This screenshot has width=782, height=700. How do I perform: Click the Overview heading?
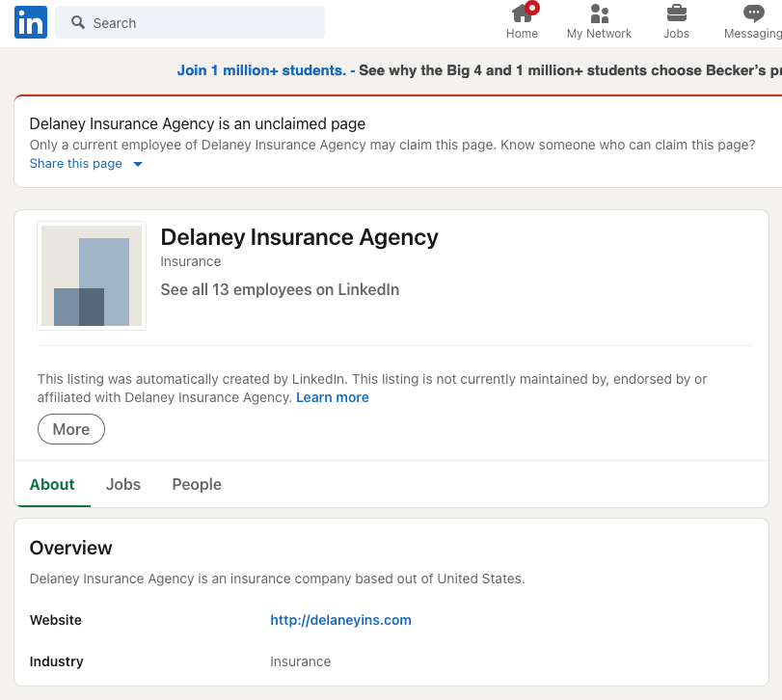(70, 548)
